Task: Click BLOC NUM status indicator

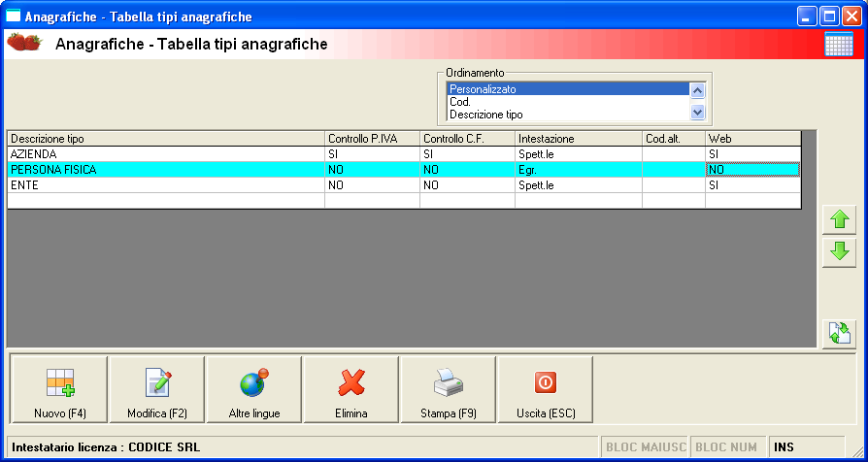Action: click(x=728, y=447)
